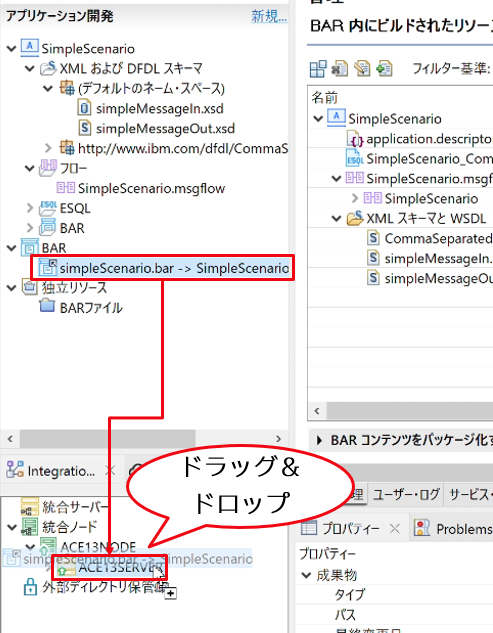Close the Integratio... explorer tab

110,470
